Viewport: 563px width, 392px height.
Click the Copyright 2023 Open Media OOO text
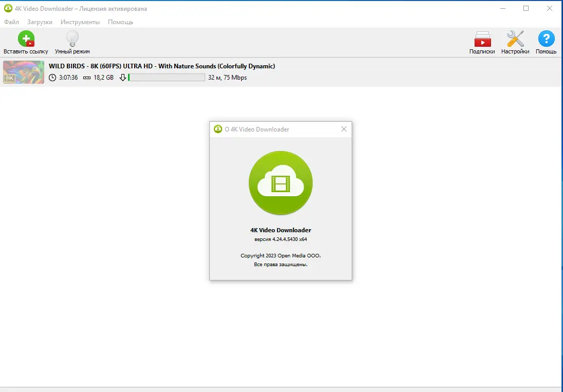[x=281, y=256]
